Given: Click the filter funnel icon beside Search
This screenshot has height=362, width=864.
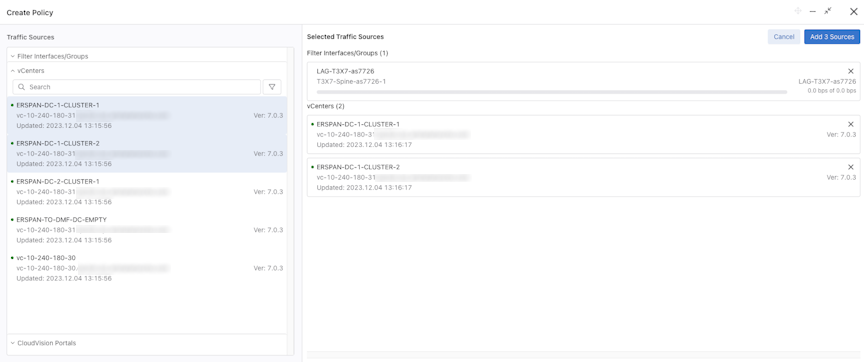Looking at the screenshot, I should 272,87.
